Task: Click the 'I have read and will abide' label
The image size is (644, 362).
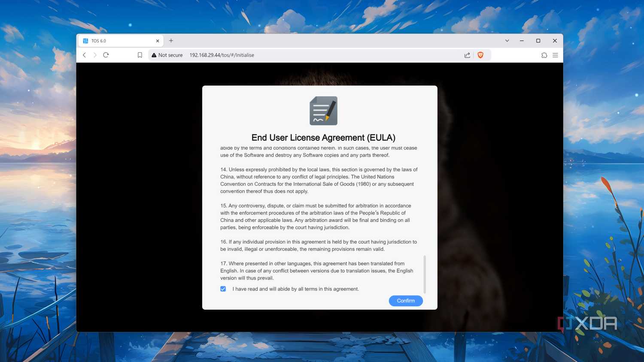Action: tap(296, 289)
